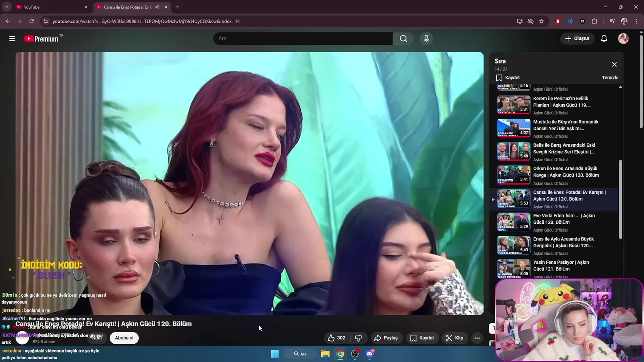Play queue item Kerem ile Perinaz'ın Evlilik Planları
The image size is (644, 362).
(x=553, y=104)
